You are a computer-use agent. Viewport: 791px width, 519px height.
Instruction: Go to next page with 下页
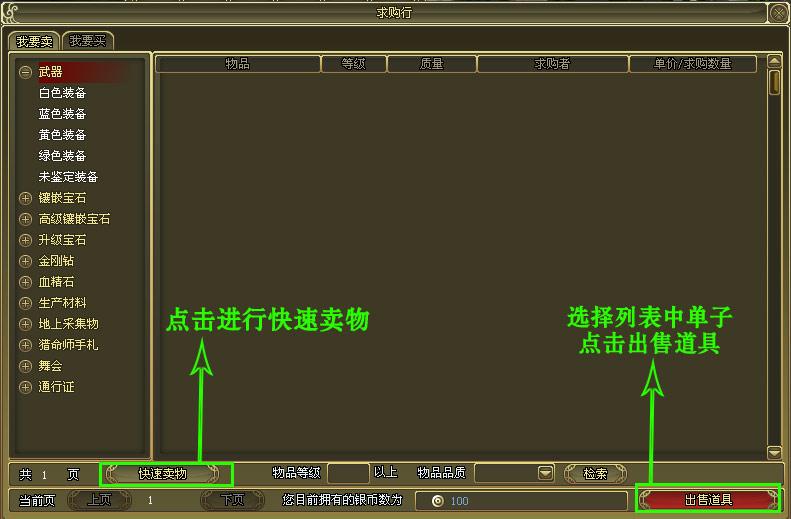click(233, 500)
